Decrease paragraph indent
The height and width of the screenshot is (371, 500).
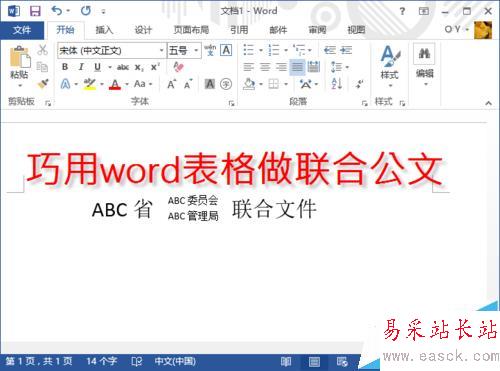click(x=329, y=50)
